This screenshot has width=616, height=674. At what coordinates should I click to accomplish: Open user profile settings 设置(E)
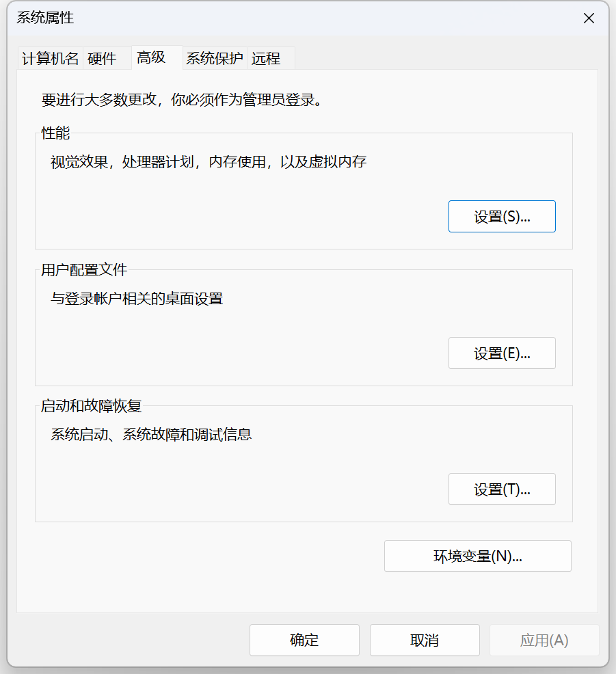pyautogui.click(x=502, y=353)
